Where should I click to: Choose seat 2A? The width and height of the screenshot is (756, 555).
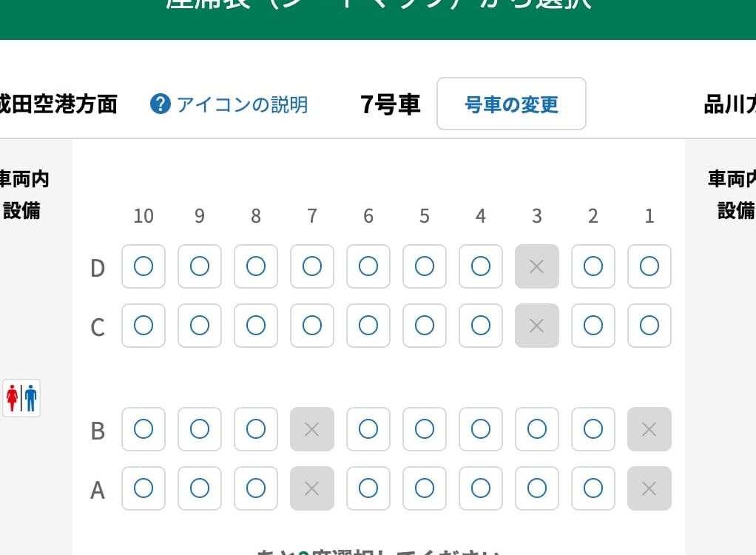[593, 488]
